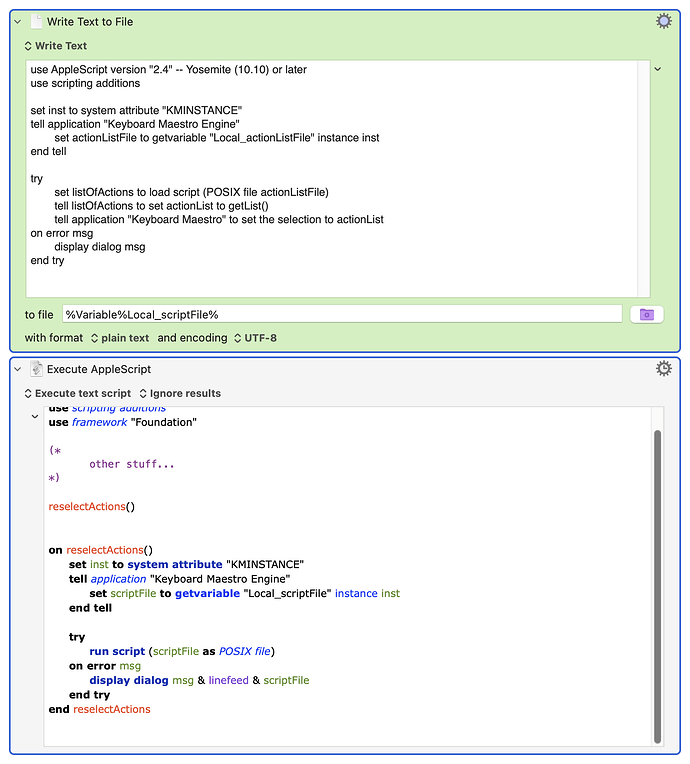The image size is (690, 764).
Task: Click the 'on reselectActions()' handler line
Action: point(101,550)
